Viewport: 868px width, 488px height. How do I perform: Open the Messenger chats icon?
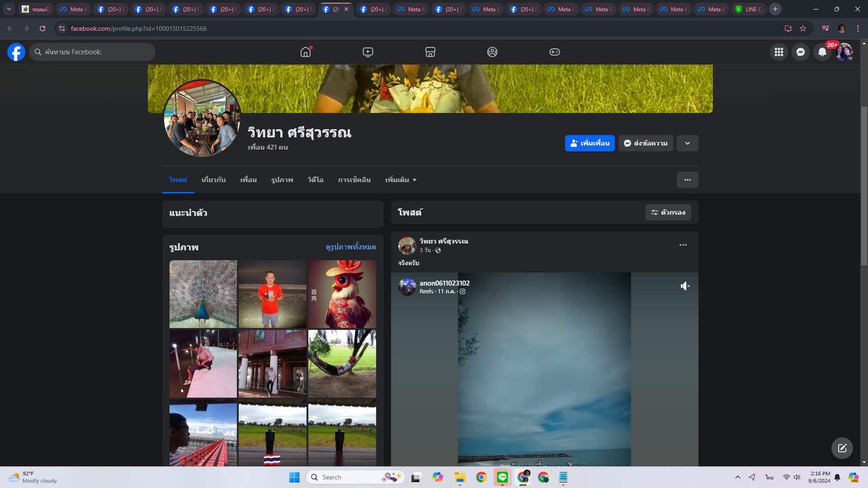click(801, 52)
